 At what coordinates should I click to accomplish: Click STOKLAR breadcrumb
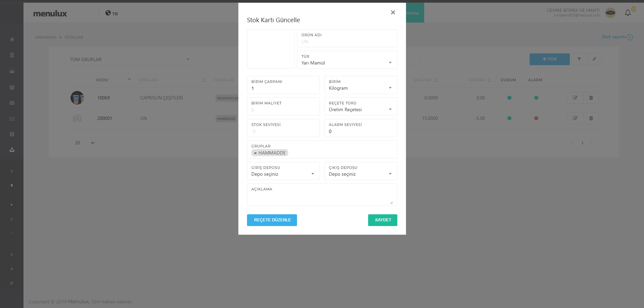click(x=74, y=37)
